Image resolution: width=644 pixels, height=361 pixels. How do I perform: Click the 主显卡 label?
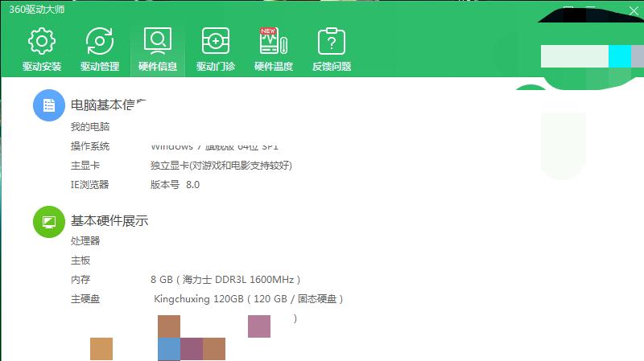point(85,166)
